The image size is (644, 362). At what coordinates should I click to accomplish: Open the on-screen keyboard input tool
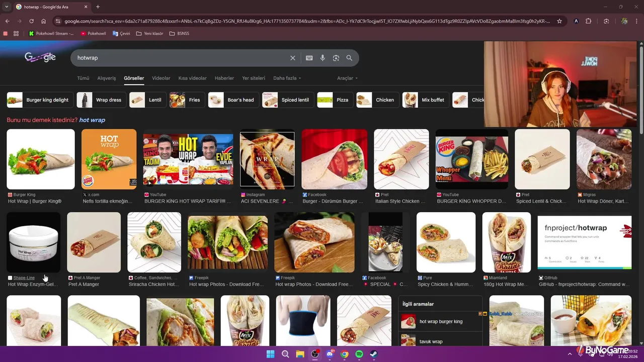click(x=309, y=58)
